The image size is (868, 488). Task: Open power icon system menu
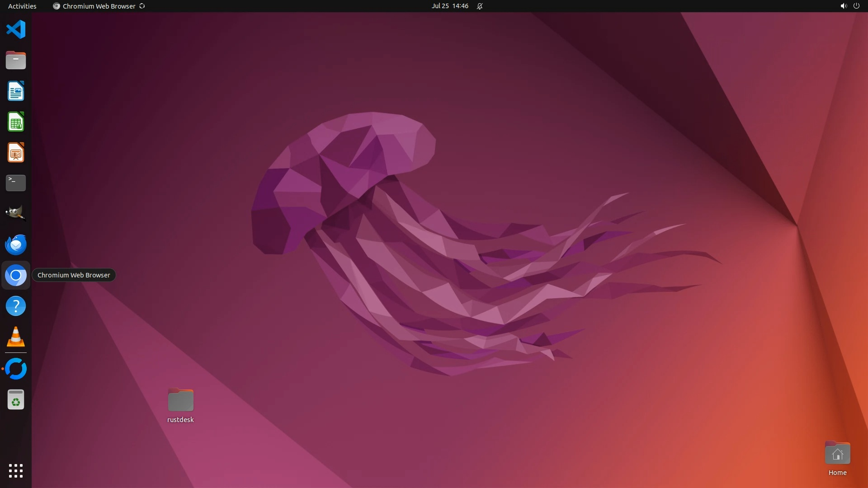[x=856, y=6]
